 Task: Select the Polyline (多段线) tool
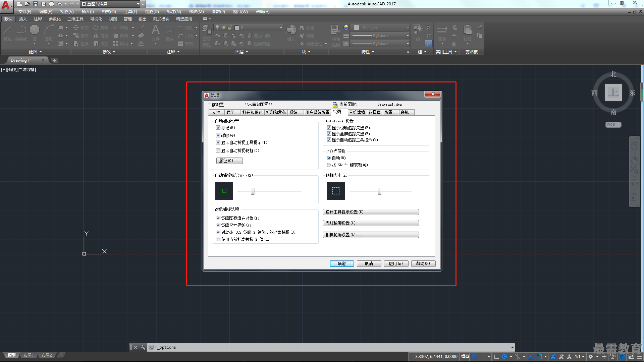click(x=21, y=33)
